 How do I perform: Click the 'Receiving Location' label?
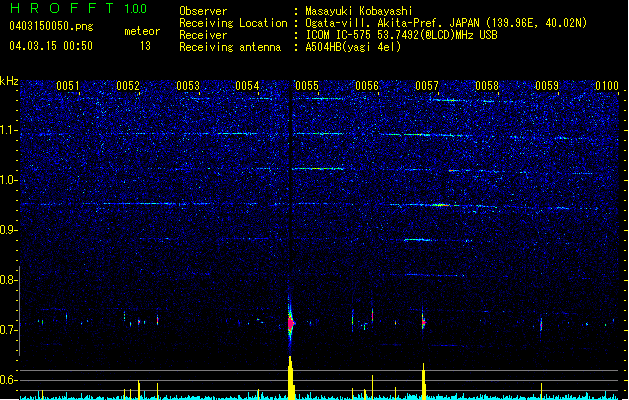pos(233,23)
